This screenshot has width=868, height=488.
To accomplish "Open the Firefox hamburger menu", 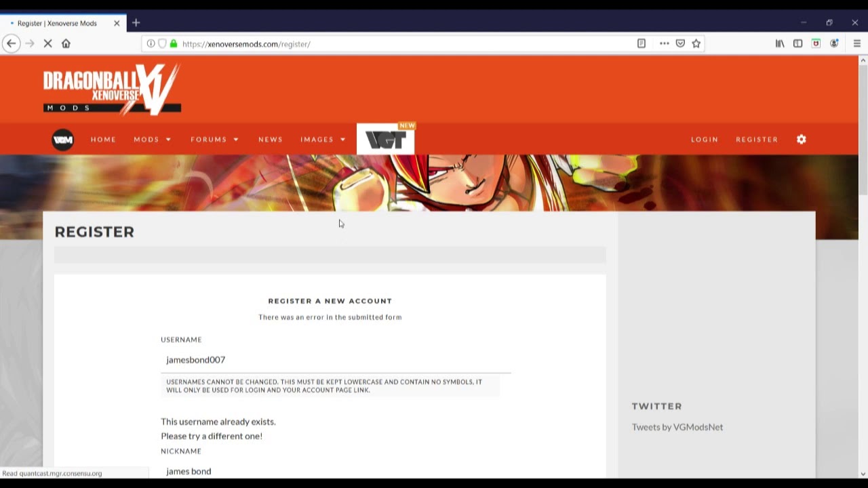I will point(857,43).
